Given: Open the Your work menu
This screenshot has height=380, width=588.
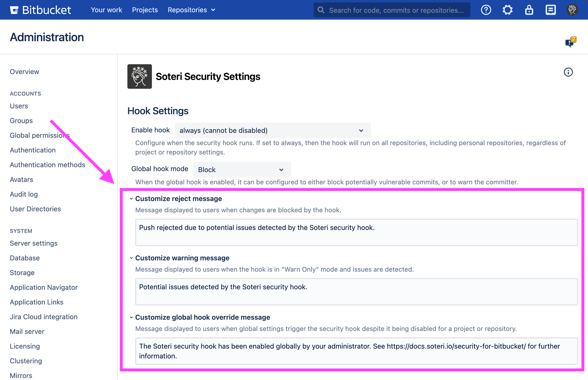Looking at the screenshot, I should [x=106, y=10].
